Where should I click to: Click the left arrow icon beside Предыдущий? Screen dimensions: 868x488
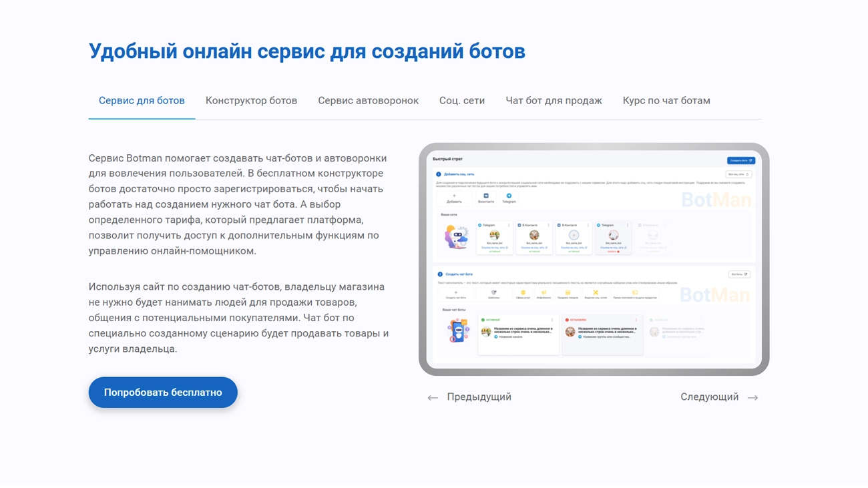[x=433, y=398]
